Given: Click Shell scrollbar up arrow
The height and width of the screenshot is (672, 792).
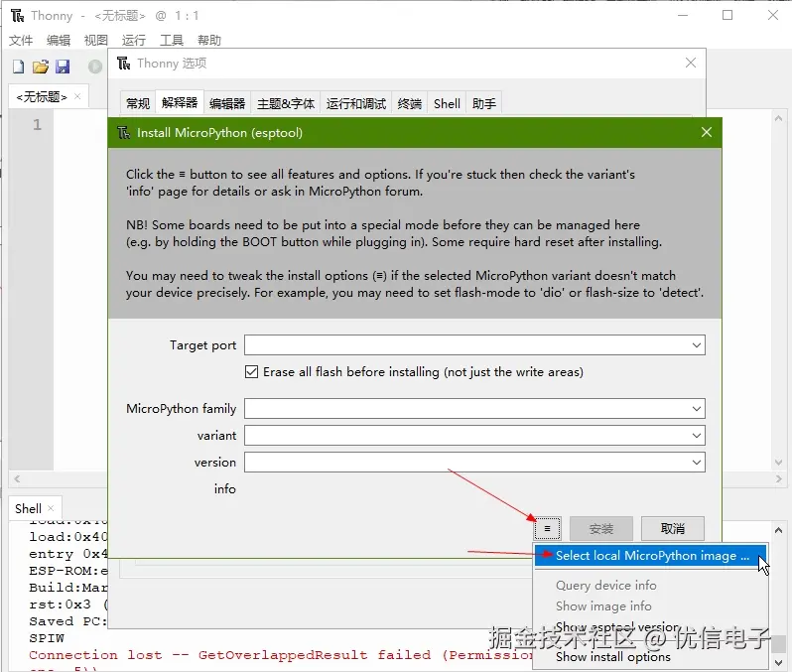Looking at the screenshot, I should point(778,530).
